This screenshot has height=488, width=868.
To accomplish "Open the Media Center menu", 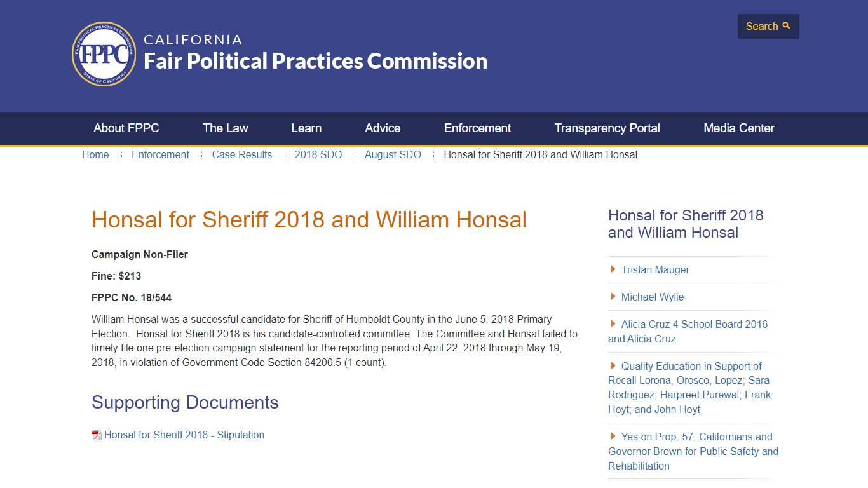I will 739,128.
